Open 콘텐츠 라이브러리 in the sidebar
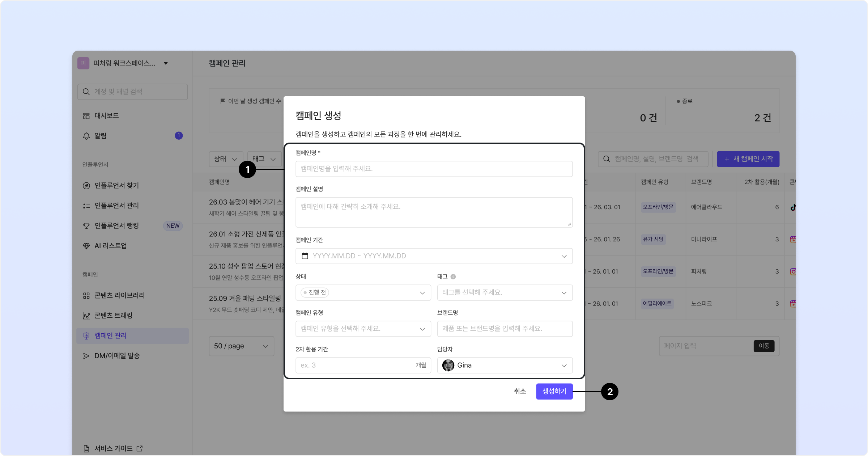Screen dimensions: 868x456 point(119,295)
